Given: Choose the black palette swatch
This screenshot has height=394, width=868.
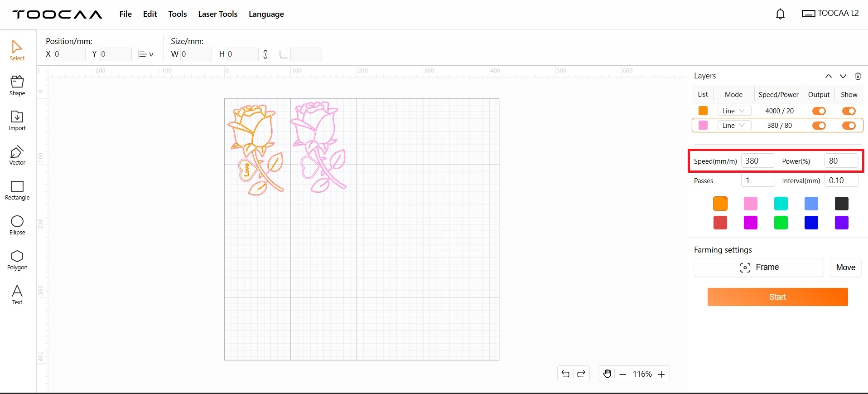Looking at the screenshot, I should tap(842, 204).
